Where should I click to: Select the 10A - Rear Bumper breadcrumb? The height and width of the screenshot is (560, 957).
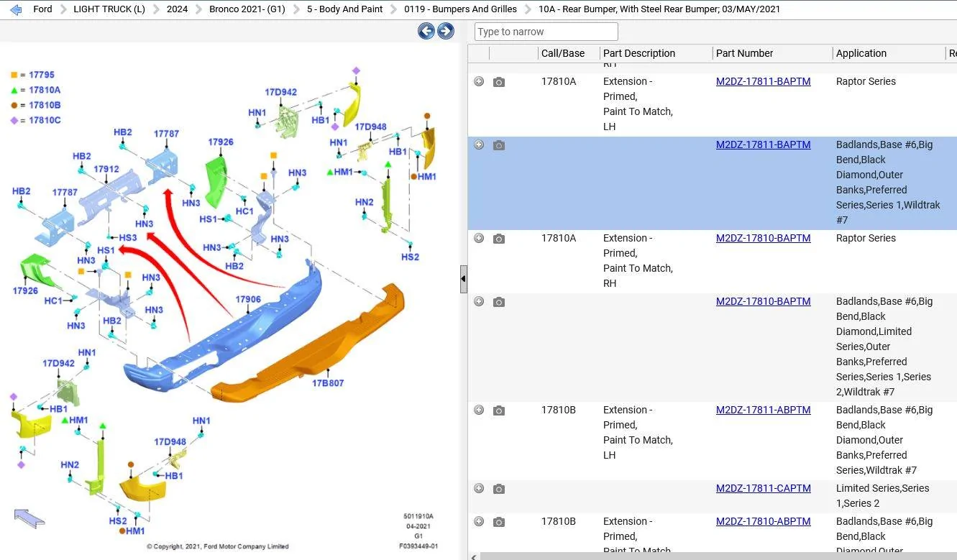point(659,9)
